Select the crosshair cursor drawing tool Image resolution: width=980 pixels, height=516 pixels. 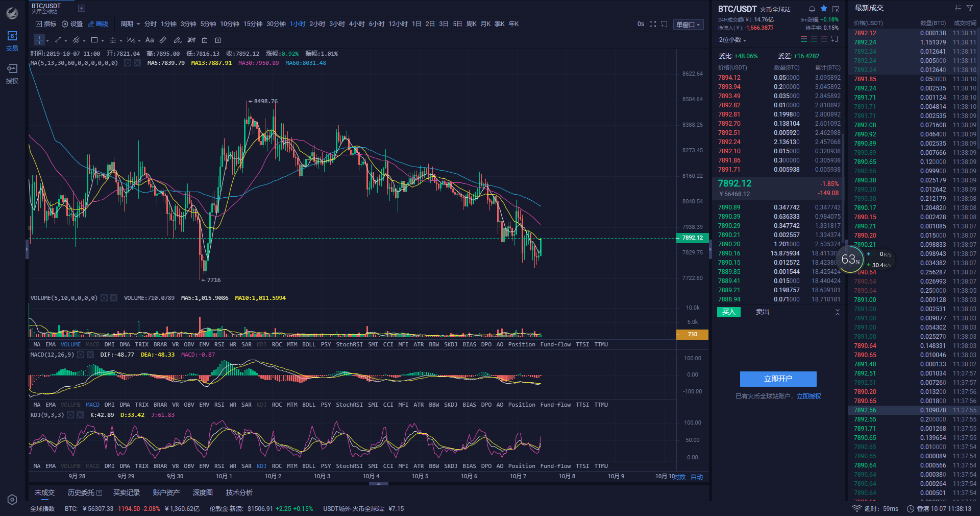point(39,40)
